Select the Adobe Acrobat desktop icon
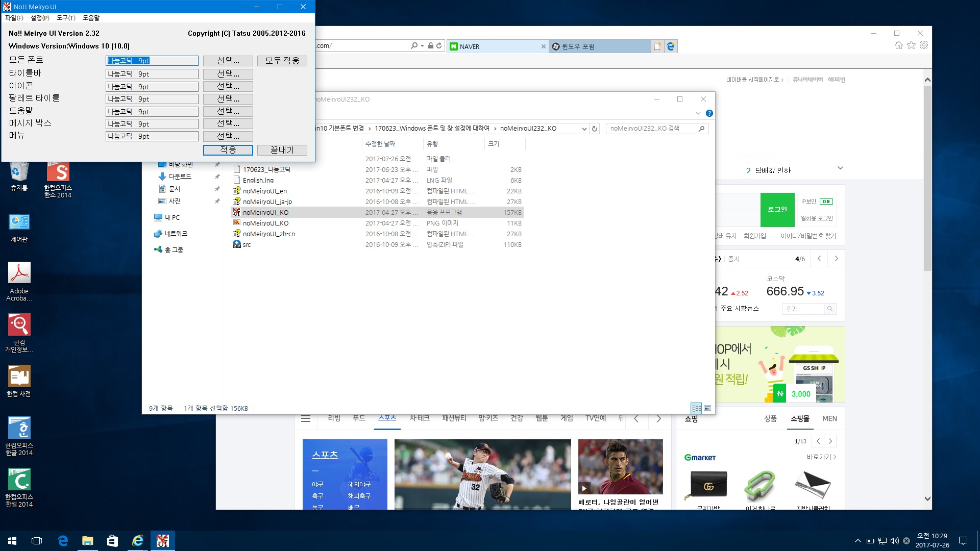The image size is (980, 551). 19,281
